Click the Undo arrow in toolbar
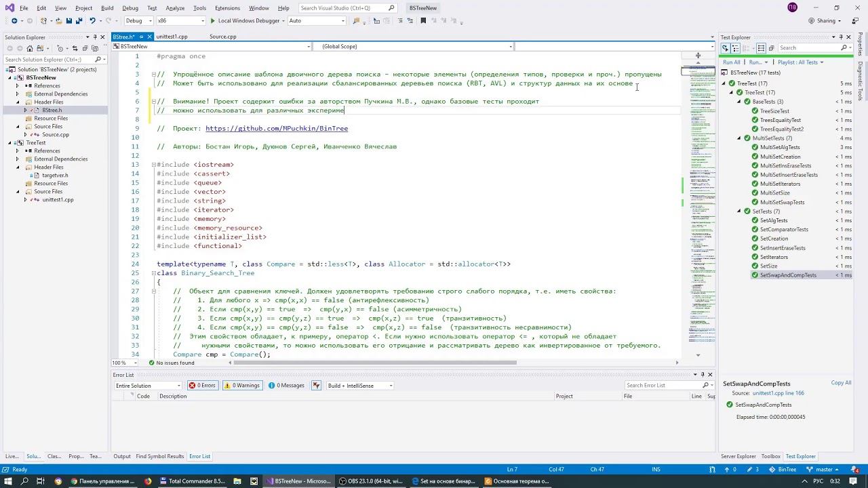The width and height of the screenshot is (868, 488). click(x=92, y=21)
